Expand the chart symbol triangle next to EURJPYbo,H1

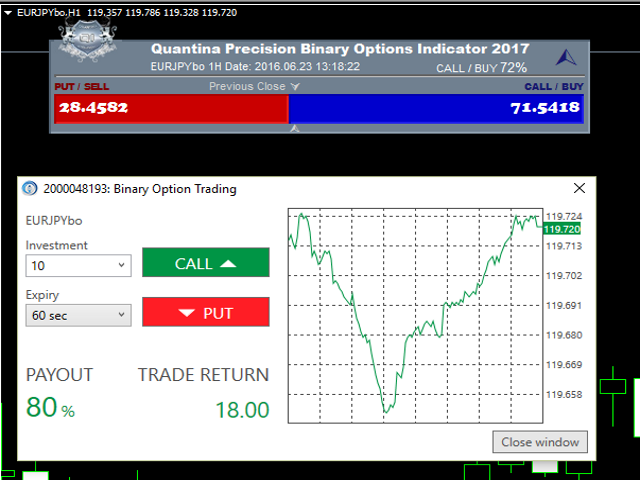click(x=8, y=13)
